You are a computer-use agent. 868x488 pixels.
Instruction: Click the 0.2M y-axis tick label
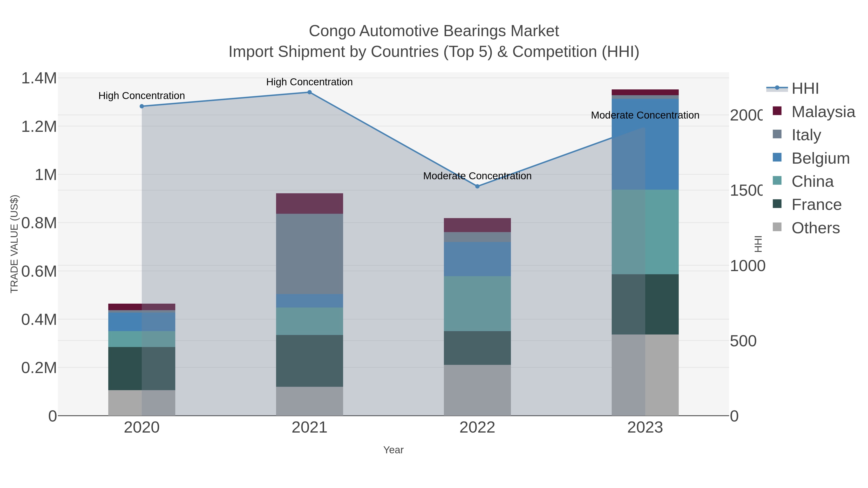coord(39,368)
